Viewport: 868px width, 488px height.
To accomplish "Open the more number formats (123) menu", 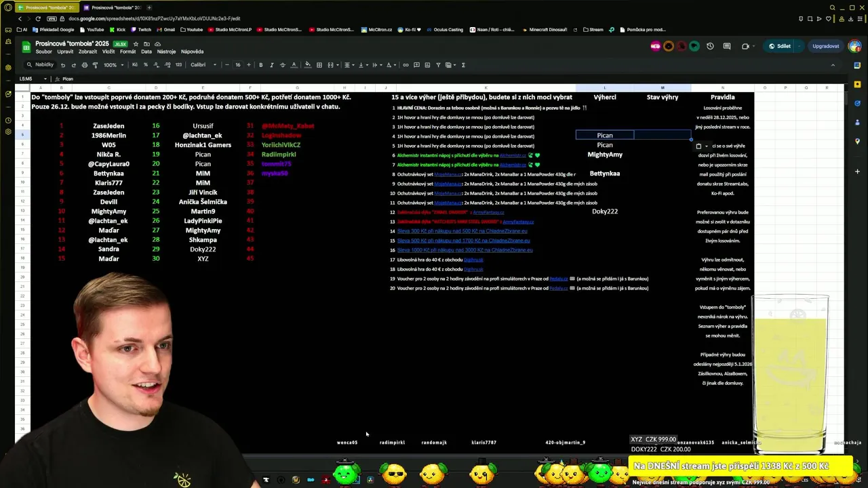I will click(x=178, y=65).
